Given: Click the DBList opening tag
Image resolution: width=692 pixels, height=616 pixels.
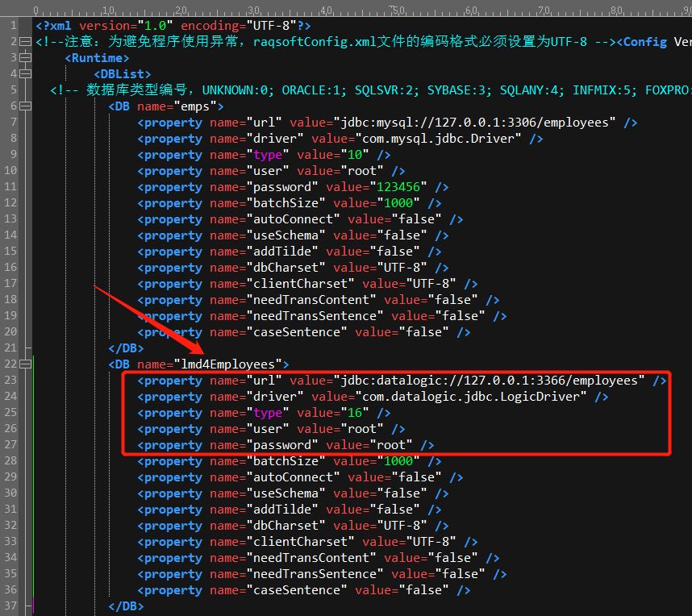Looking at the screenshot, I should (123, 74).
